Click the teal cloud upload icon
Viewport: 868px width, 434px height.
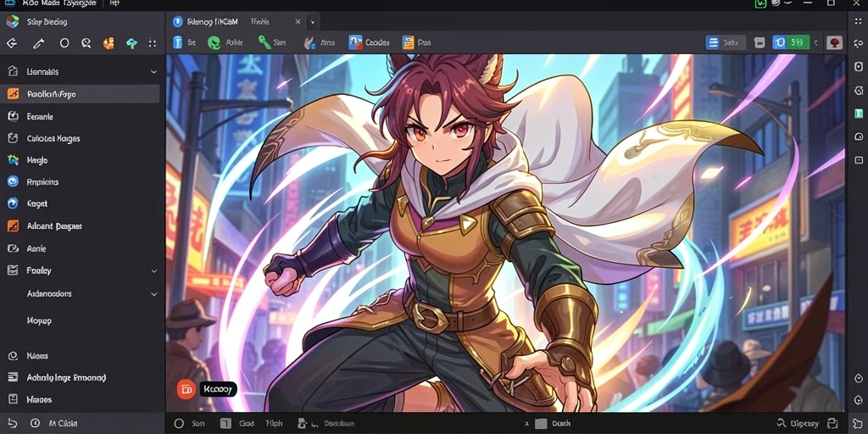tap(131, 43)
